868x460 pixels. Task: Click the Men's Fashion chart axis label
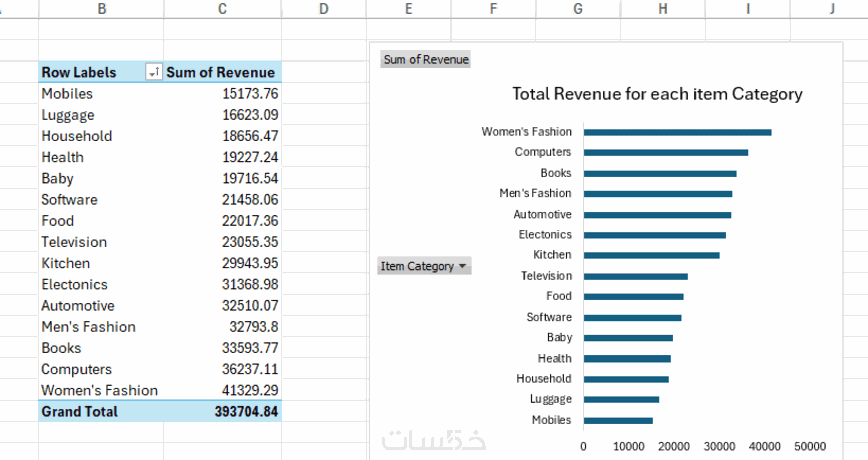(535, 193)
